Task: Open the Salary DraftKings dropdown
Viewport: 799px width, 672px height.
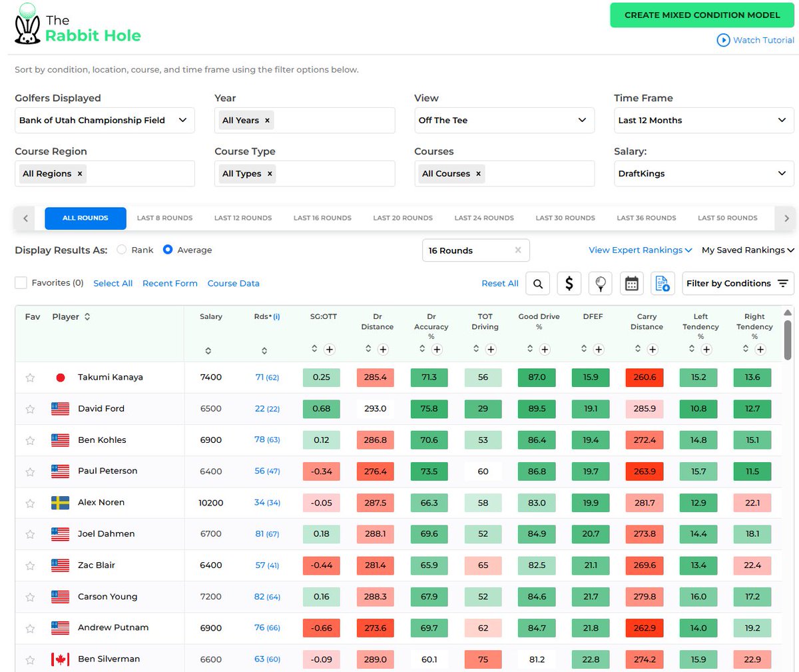Action: 704,174
